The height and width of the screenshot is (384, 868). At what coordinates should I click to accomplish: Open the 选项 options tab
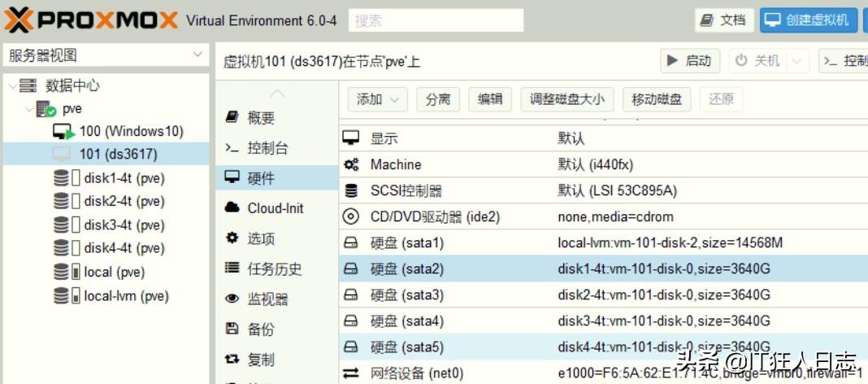pyautogui.click(x=277, y=239)
